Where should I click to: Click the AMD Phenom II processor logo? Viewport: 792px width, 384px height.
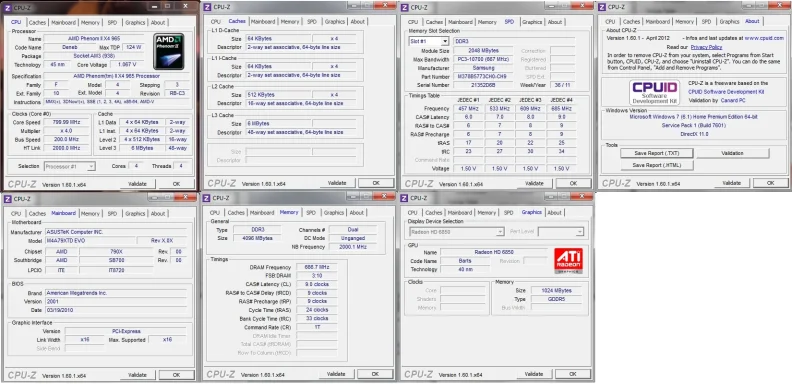coord(169,52)
